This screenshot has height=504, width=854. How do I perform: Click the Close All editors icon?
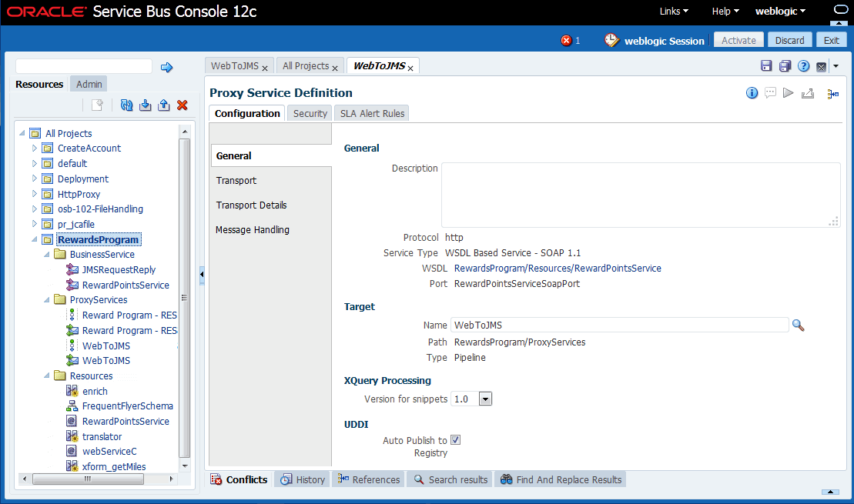tap(822, 66)
